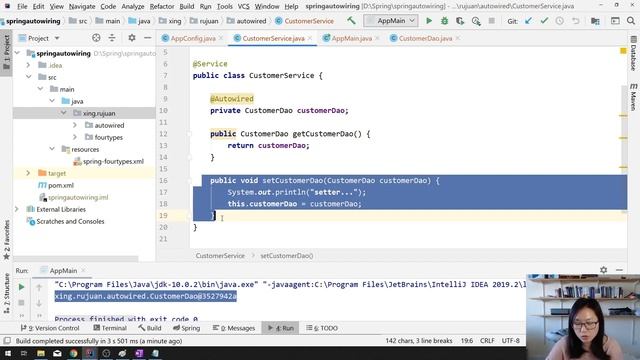The image size is (640, 360).
Task: Open Run panel settings gear
Action: 604,270
